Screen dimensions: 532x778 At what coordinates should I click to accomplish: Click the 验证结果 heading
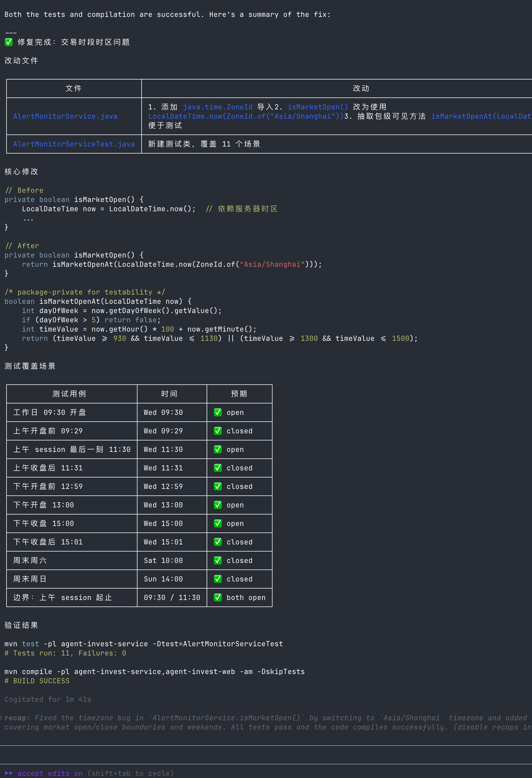(x=22, y=625)
